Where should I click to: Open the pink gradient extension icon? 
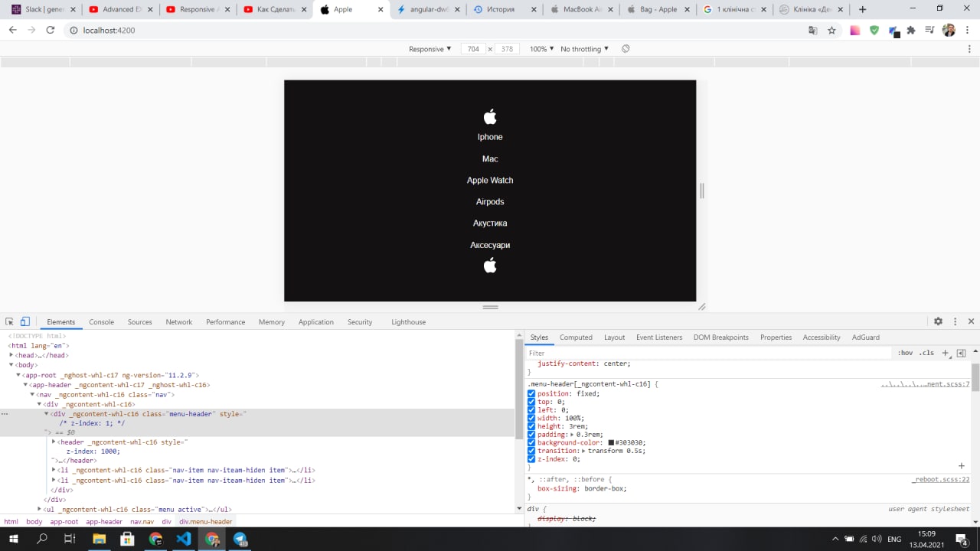pyautogui.click(x=855, y=30)
